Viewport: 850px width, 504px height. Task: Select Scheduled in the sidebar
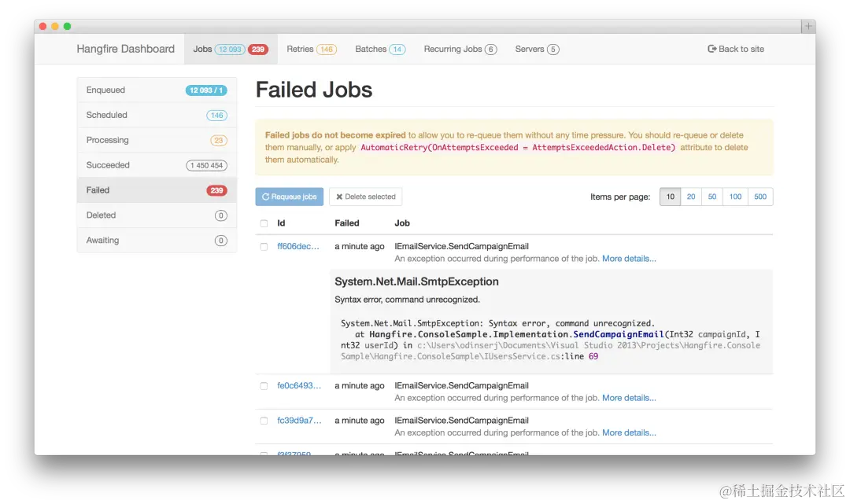[157, 115]
